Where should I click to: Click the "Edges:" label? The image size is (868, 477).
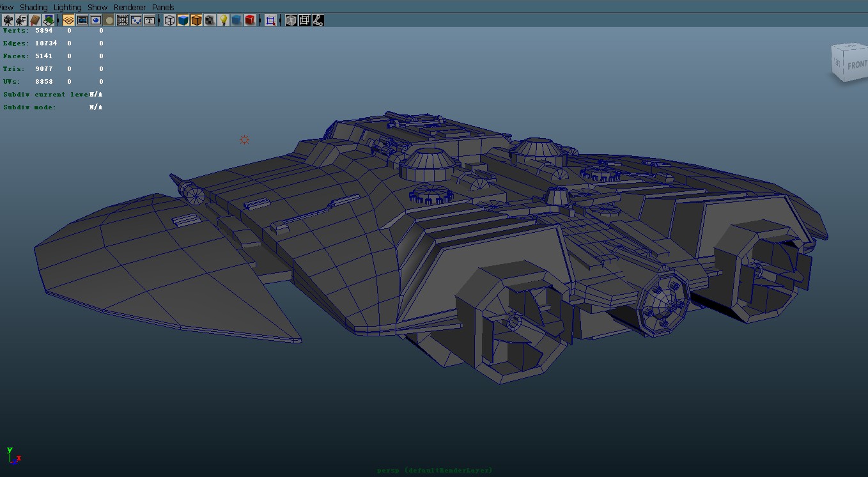click(15, 43)
